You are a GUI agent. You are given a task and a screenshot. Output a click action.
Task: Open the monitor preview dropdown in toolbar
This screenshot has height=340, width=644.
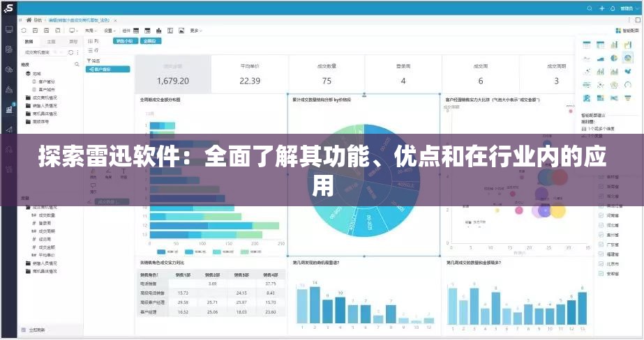tap(73, 31)
